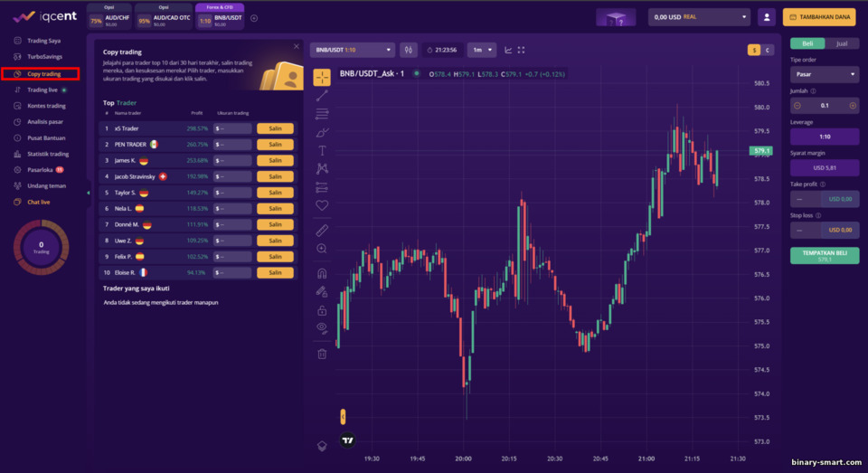Click the TradingView logo badge
Viewport: 868px width, 473px height.
(x=347, y=440)
